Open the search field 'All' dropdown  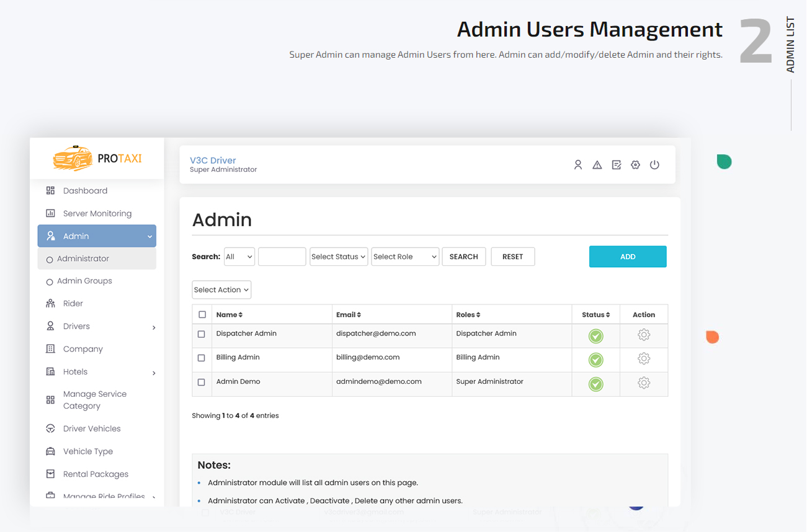[239, 257]
